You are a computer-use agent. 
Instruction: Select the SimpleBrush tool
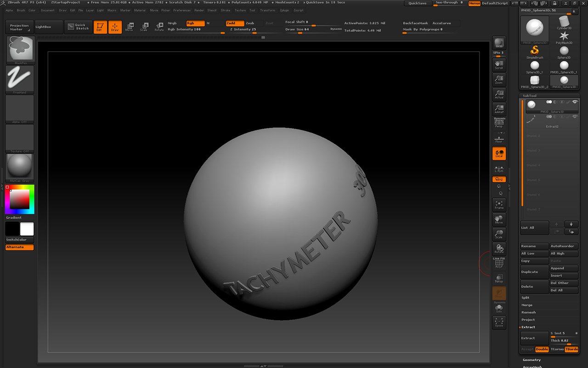click(x=534, y=52)
